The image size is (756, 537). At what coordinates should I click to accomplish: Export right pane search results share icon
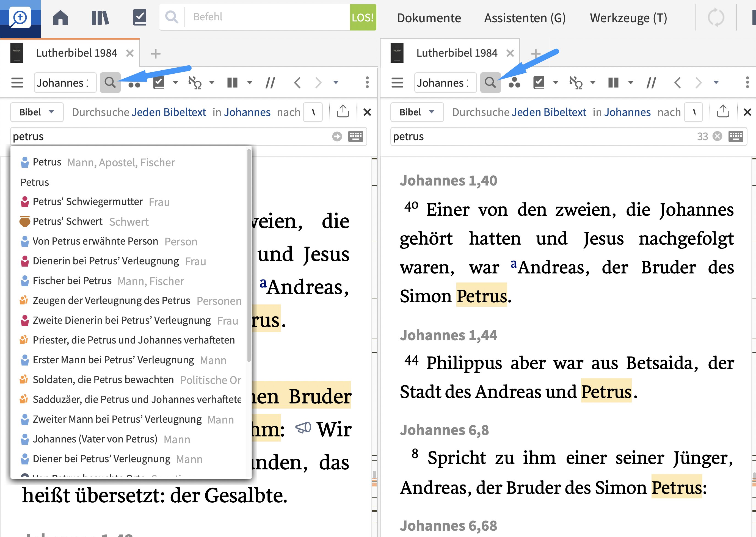tap(723, 111)
